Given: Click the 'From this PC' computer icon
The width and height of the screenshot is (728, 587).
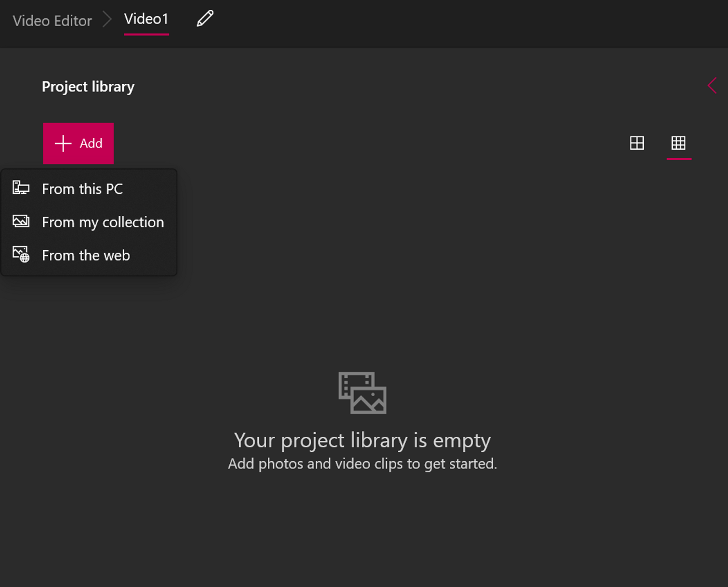Looking at the screenshot, I should [21, 188].
